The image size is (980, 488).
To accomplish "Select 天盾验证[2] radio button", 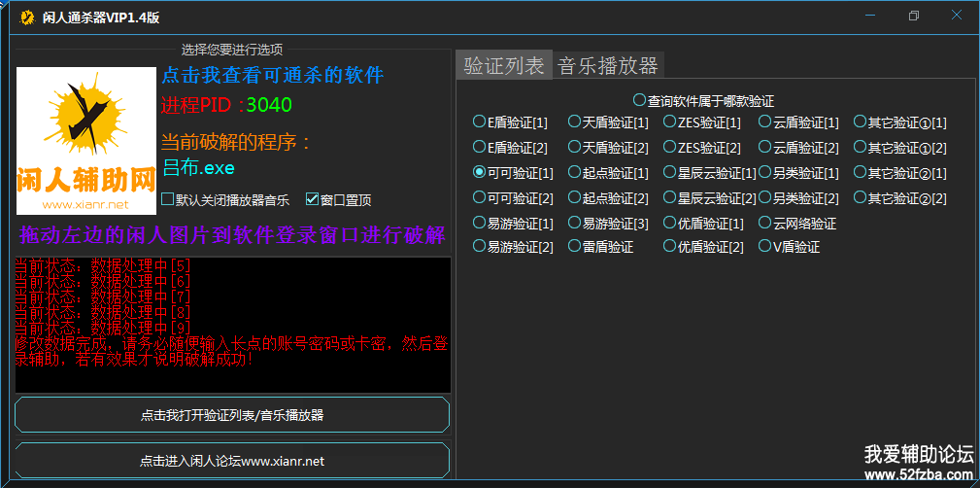I will pos(608,148).
